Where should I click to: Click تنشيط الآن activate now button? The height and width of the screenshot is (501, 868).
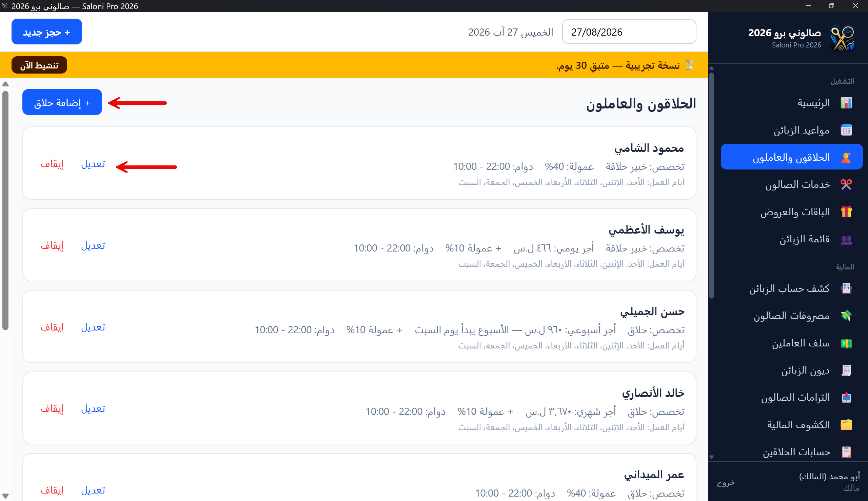[39, 65]
